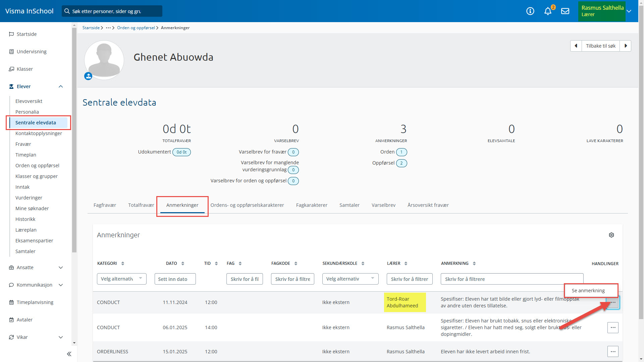The image size is (644, 362).
Task: Sort table by Dato column
Action: pyautogui.click(x=183, y=263)
